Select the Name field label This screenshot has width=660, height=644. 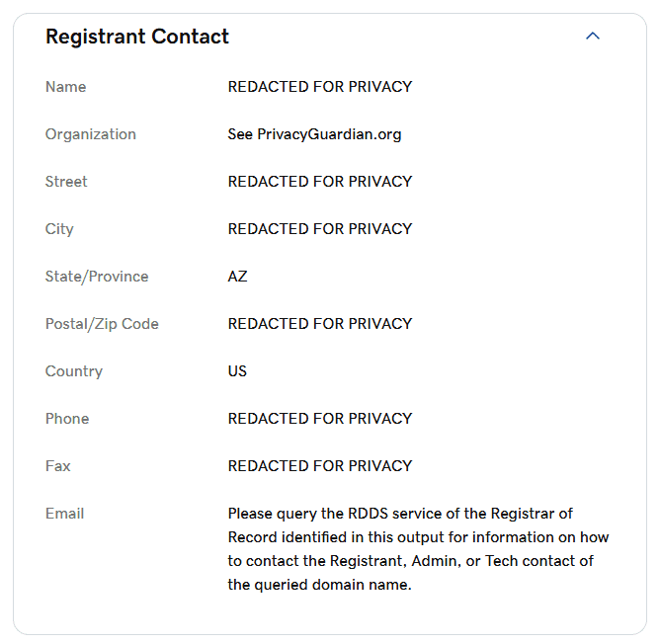click(x=65, y=87)
